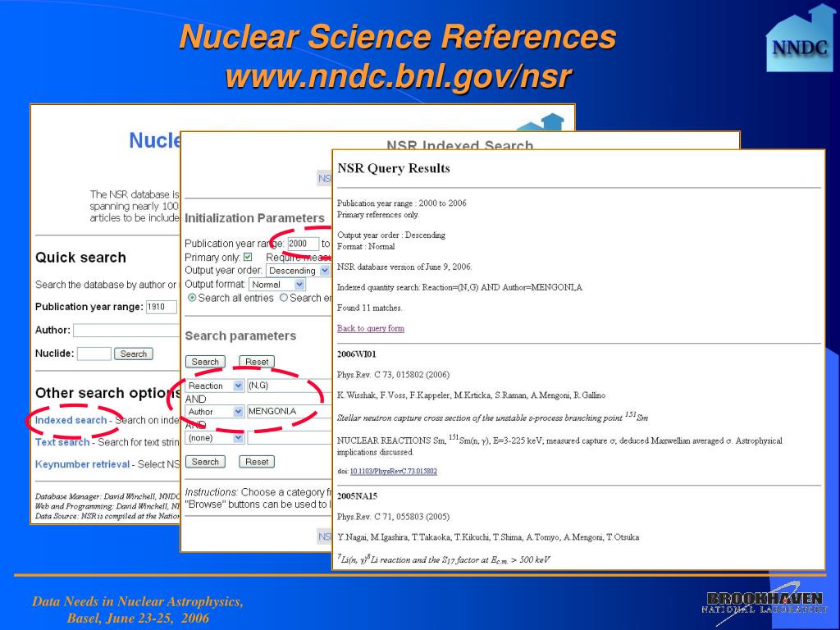Click the www.nndc.bnl.gov/nsr title URL
The width and height of the screenshot is (840, 630).
[398, 76]
